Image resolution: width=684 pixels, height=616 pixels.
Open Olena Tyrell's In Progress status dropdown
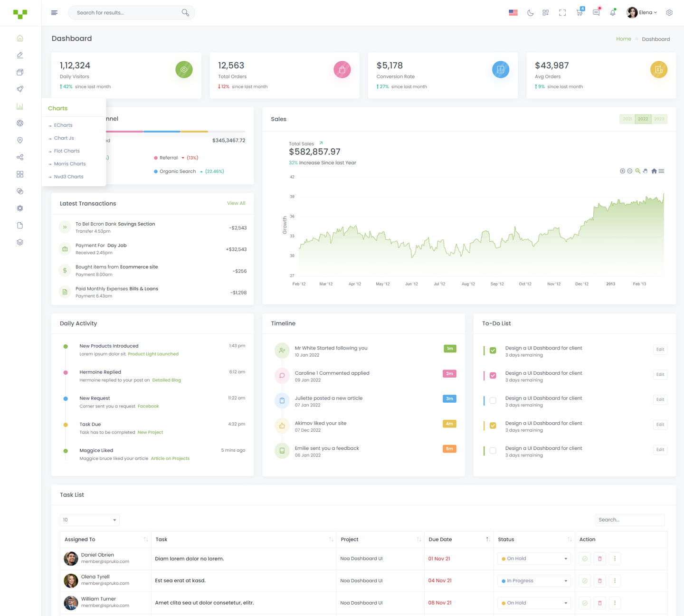tap(534, 581)
